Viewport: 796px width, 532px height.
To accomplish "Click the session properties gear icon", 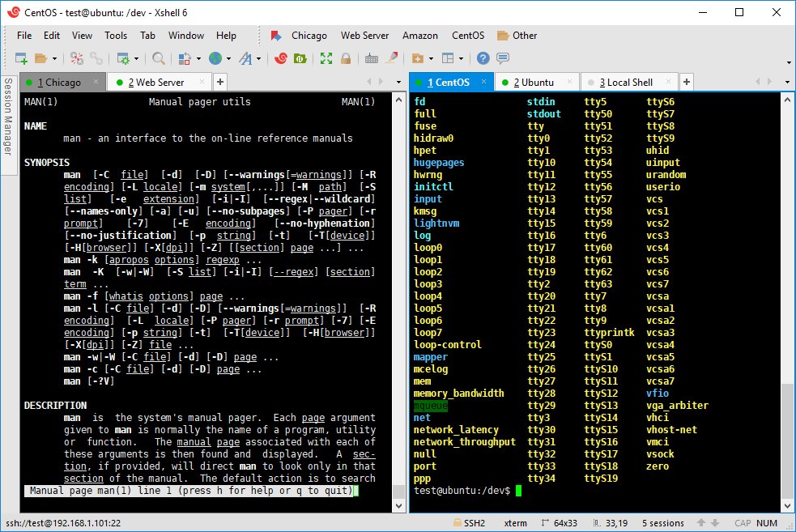I will 123,58.
